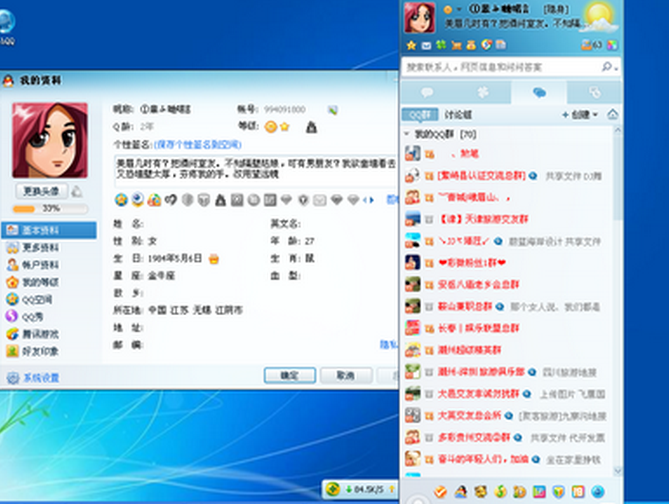Click the group list scrollbar
669x504 pixels.
click(x=617, y=177)
